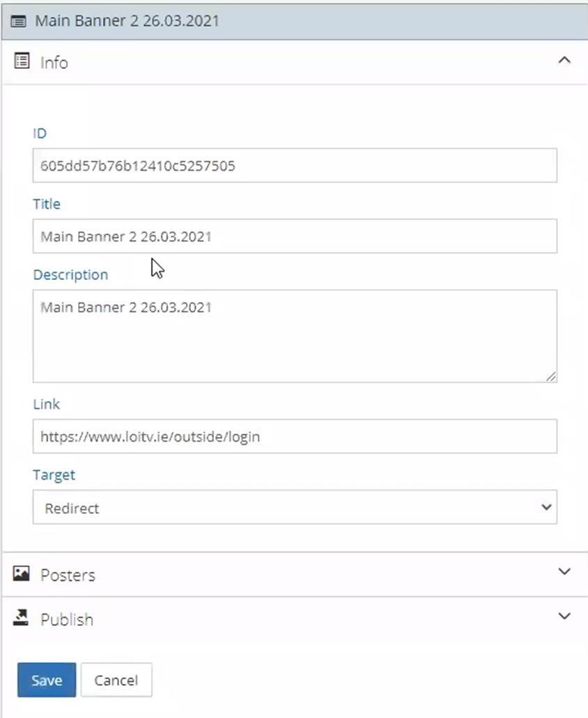The height and width of the screenshot is (718, 588).
Task: Click the Posters section heading text
Action: pos(68,575)
